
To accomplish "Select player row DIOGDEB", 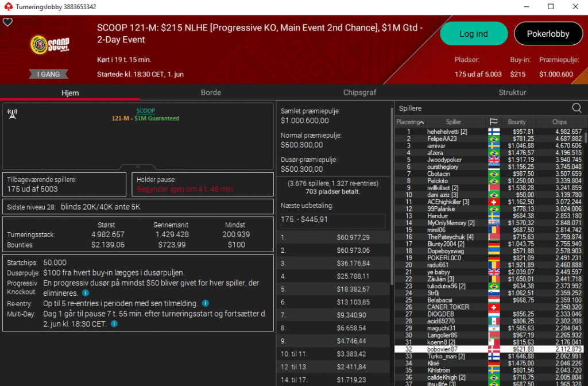I will (x=489, y=314).
